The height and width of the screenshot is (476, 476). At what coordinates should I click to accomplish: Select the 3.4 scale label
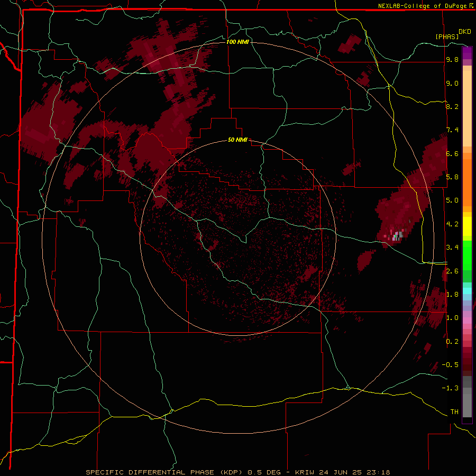point(452,248)
